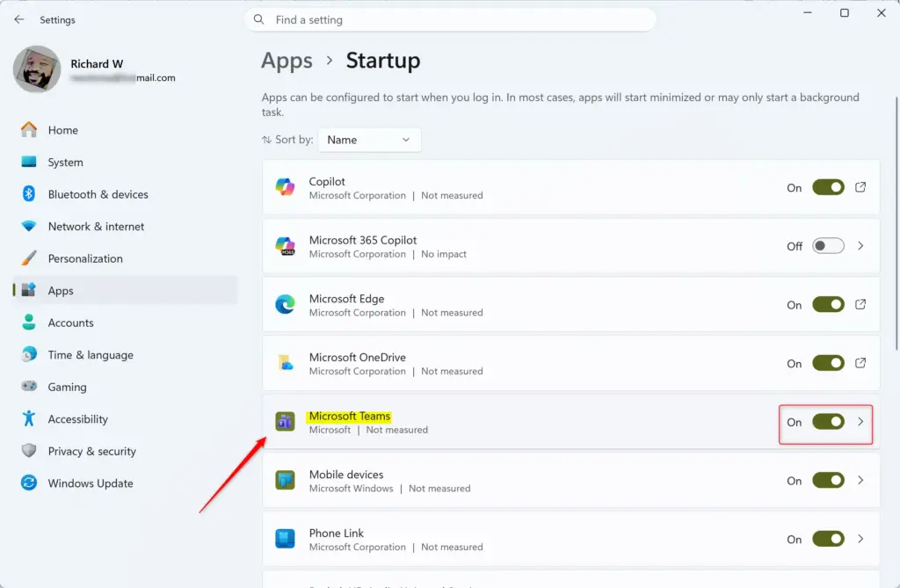Go to System settings
Screen dimensions: 900x588
click(x=125, y=162)
